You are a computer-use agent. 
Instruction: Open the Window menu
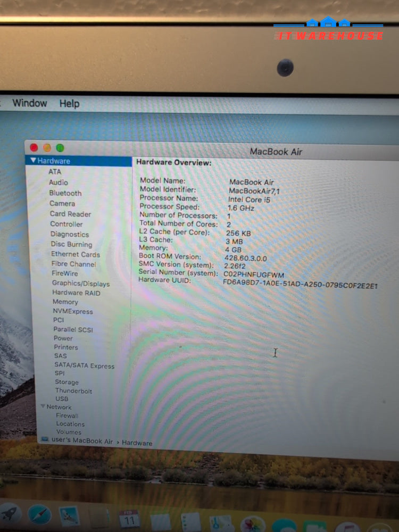click(29, 103)
